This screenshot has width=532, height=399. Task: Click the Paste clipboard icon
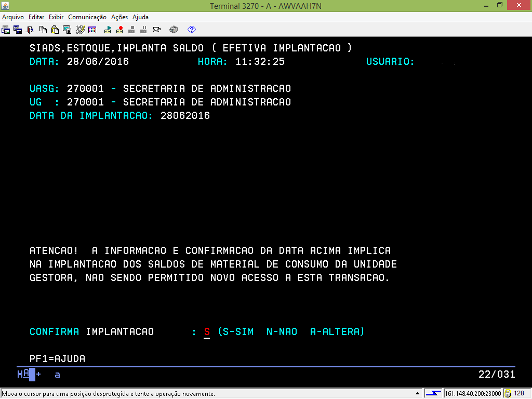click(55, 30)
